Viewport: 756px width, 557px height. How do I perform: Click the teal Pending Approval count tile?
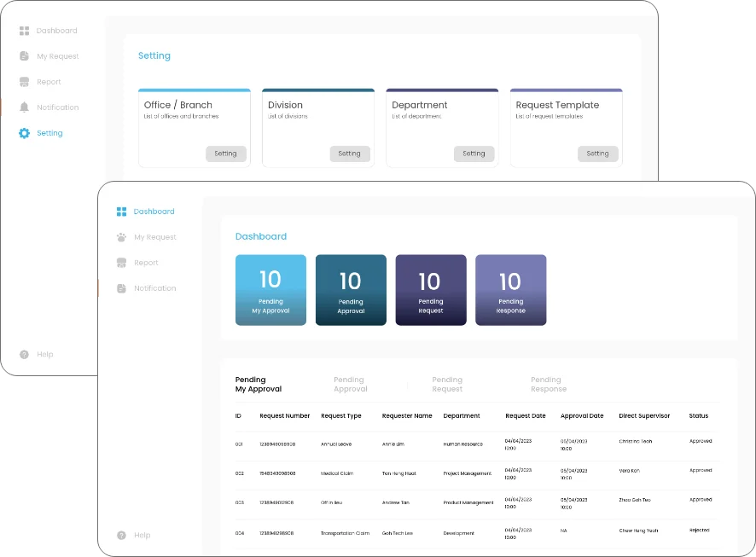click(x=351, y=290)
